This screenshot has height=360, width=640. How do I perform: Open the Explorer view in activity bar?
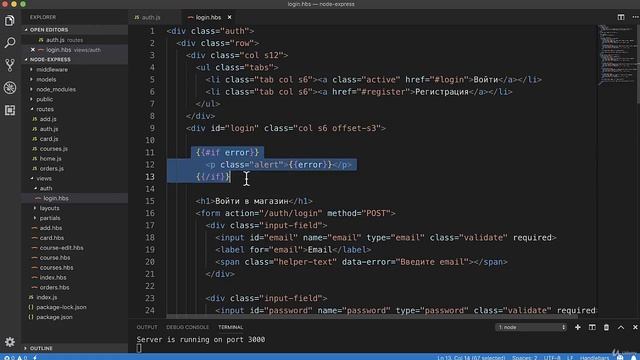[10, 20]
